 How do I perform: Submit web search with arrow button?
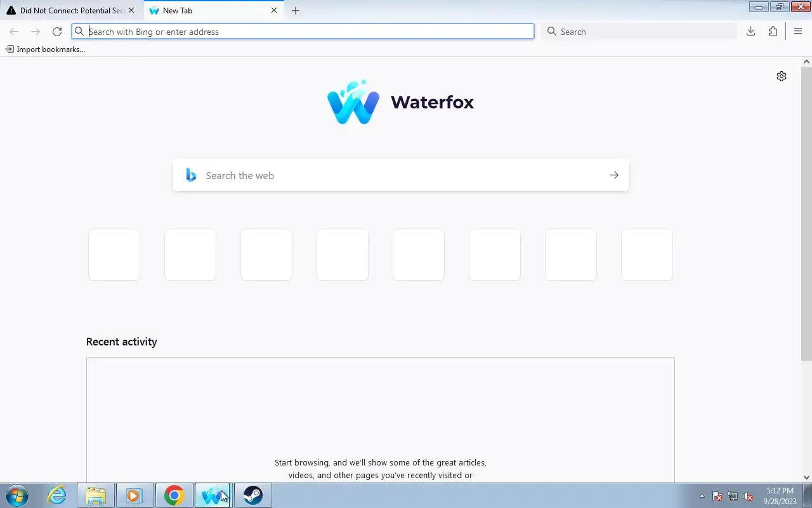click(614, 175)
